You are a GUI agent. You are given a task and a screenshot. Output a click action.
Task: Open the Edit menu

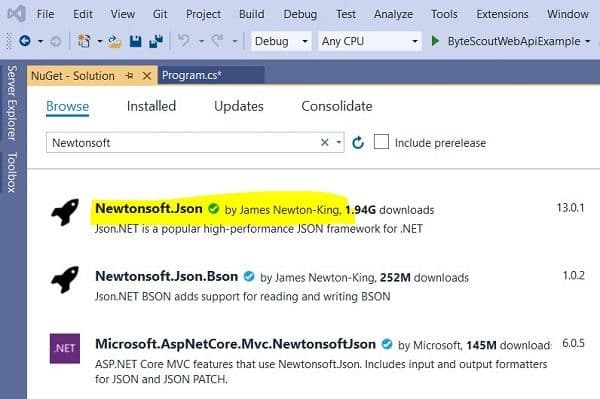(x=83, y=14)
